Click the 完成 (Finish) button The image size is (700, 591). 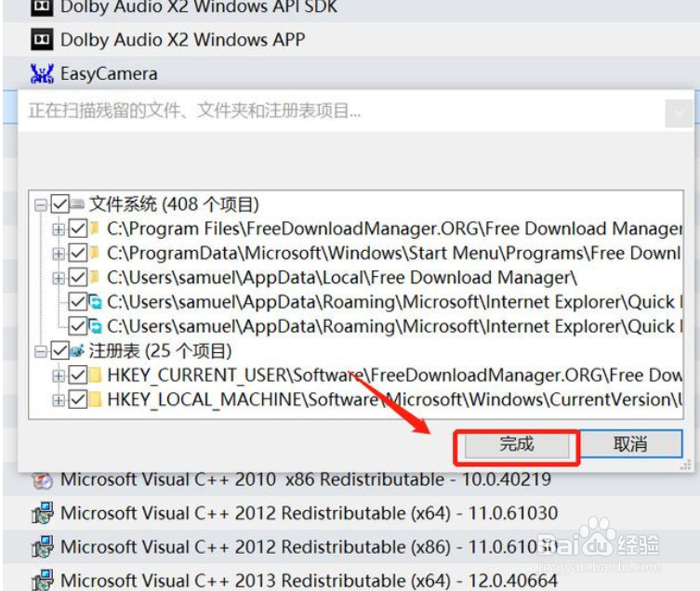pyautogui.click(x=517, y=445)
